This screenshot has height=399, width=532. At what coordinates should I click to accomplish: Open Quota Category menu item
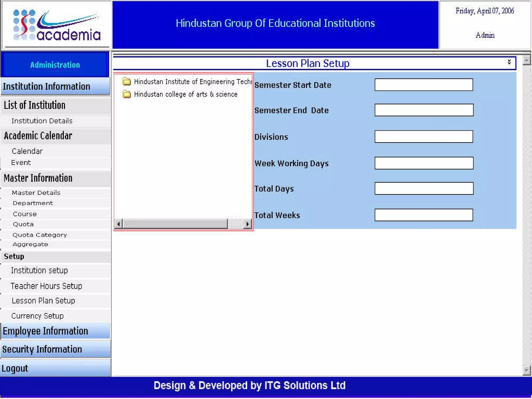pyautogui.click(x=39, y=235)
